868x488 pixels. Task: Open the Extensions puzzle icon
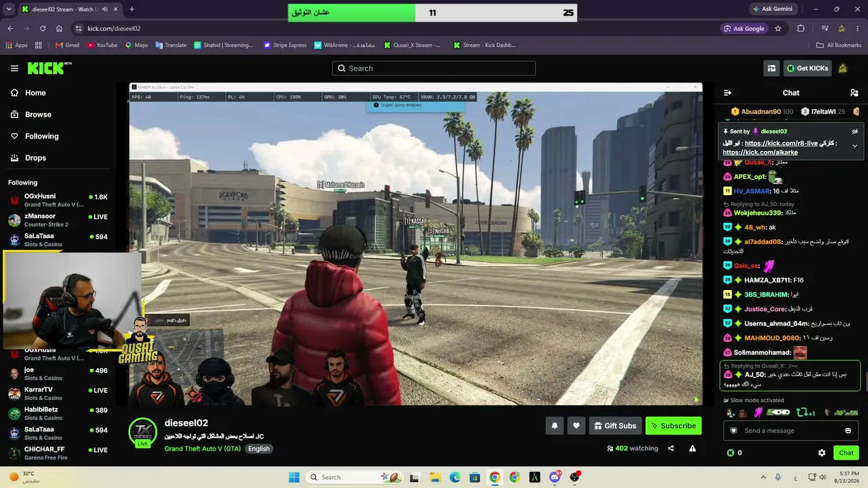pyautogui.click(x=801, y=28)
